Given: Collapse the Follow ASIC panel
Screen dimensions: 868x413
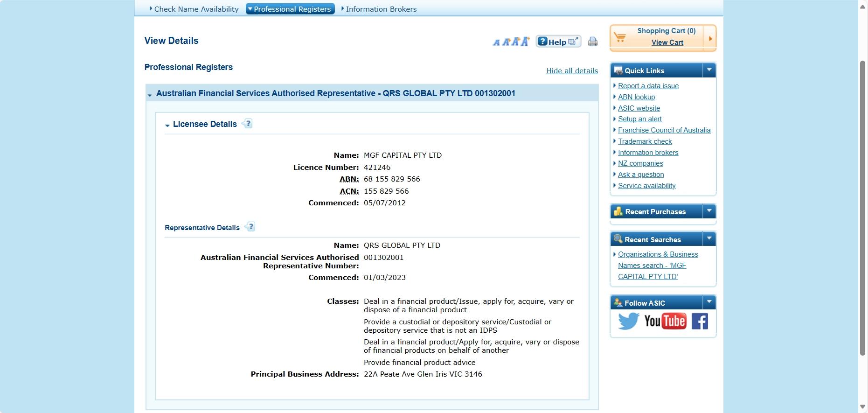Looking at the screenshot, I should [709, 302].
